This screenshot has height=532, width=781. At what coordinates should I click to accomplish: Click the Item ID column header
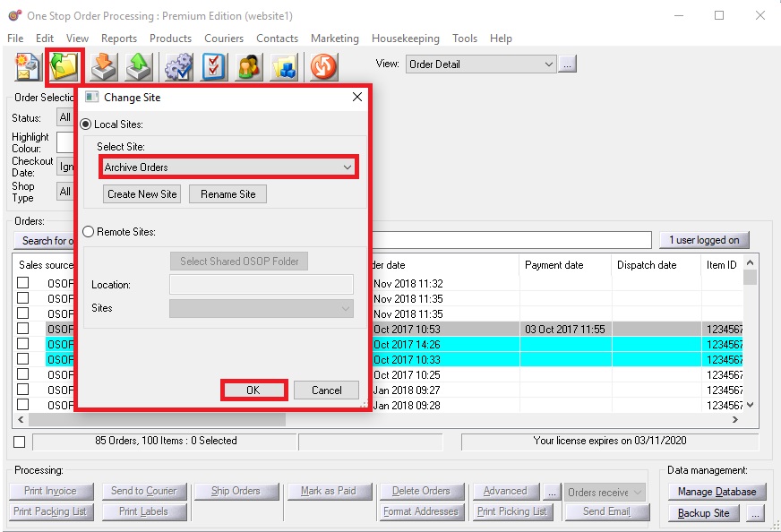click(722, 265)
